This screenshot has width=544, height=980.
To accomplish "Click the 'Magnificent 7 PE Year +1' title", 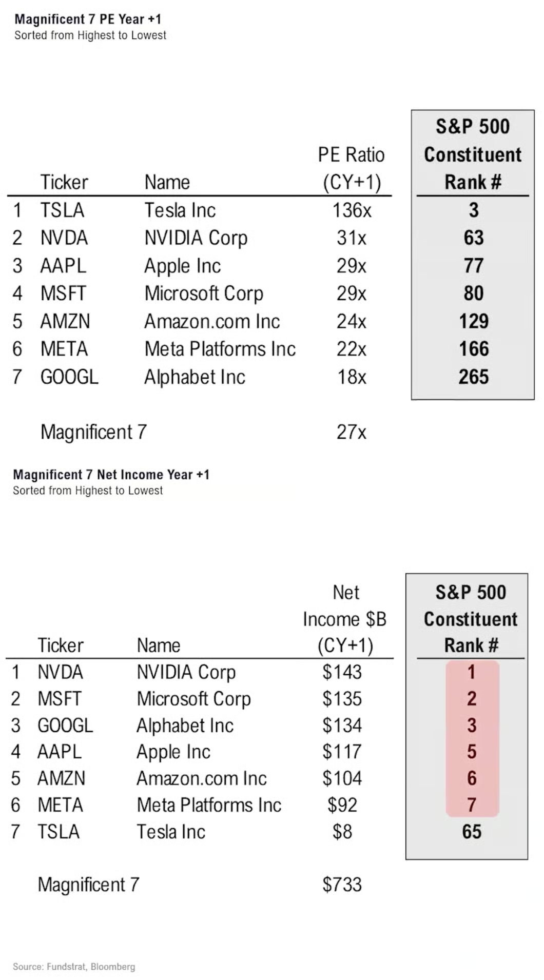I will (x=88, y=19).
